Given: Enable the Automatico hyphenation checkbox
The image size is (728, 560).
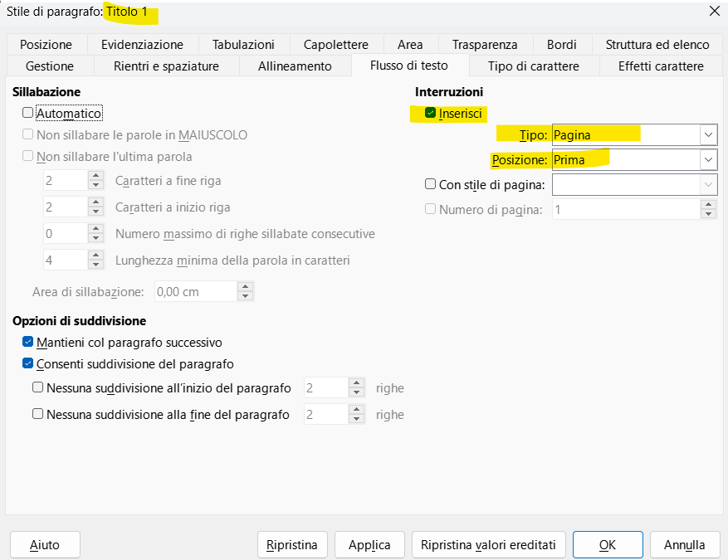Looking at the screenshot, I should [27, 113].
